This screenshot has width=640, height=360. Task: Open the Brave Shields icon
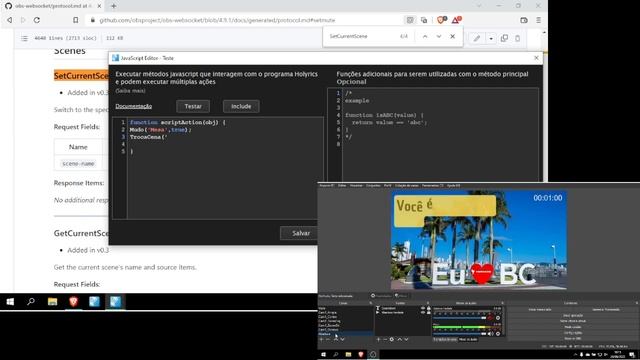(x=441, y=20)
